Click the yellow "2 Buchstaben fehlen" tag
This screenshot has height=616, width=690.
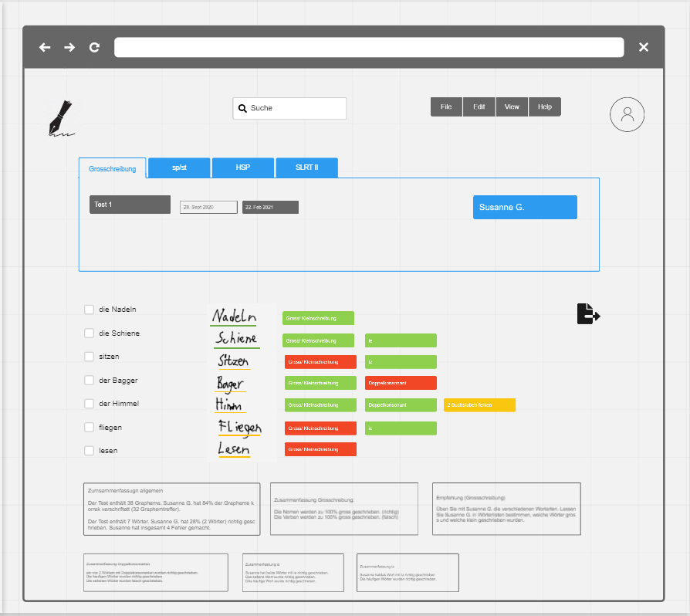coord(479,404)
